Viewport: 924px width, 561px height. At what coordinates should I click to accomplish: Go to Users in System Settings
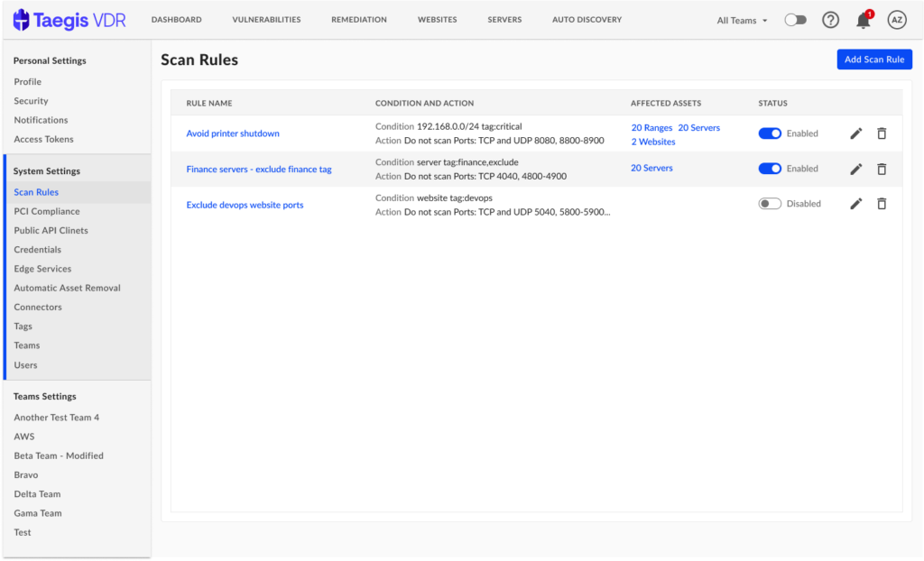coord(25,365)
